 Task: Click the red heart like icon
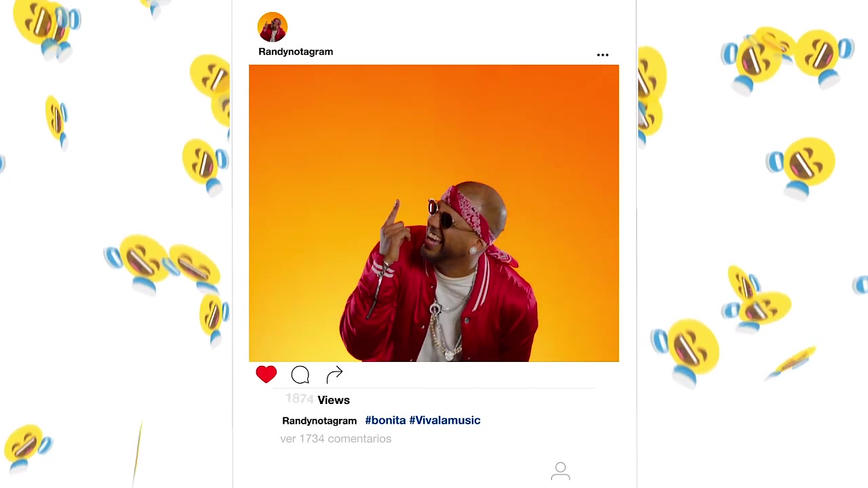click(x=267, y=374)
